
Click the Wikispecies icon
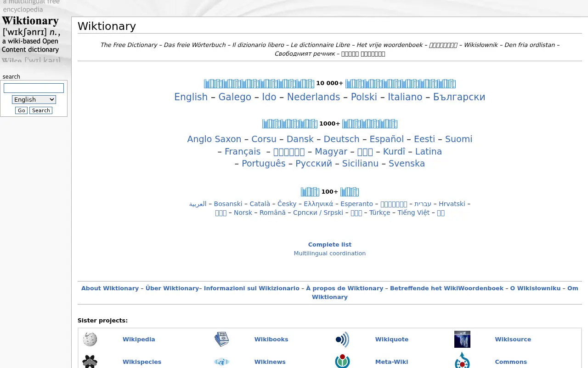point(90,362)
